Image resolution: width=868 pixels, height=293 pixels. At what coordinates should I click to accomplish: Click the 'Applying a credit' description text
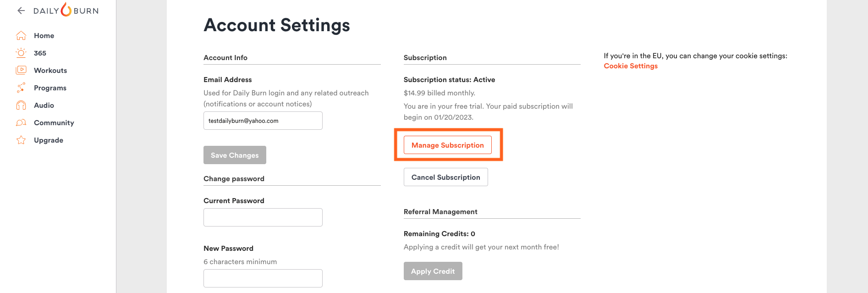[x=481, y=247]
